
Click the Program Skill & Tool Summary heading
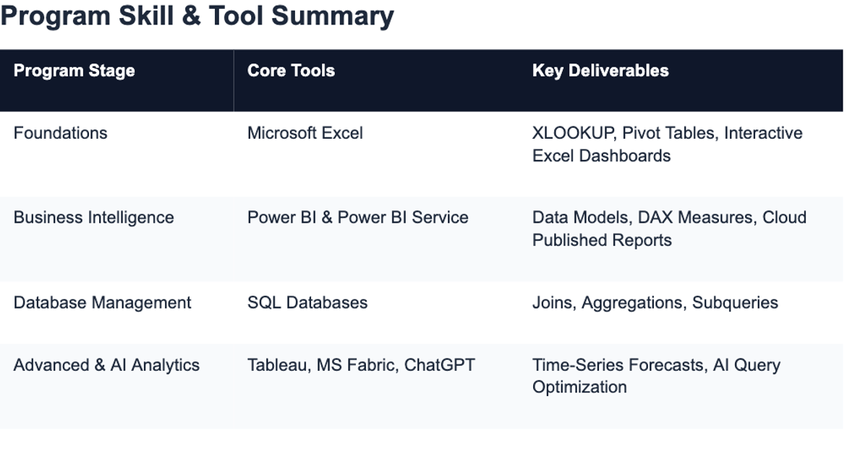[197, 16]
